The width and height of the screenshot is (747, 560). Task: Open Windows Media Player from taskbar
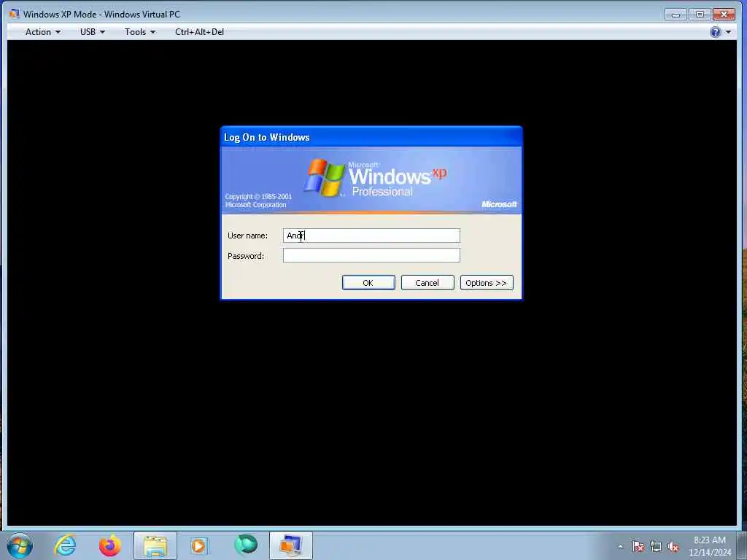pyautogui.click(x=200, y=545)
